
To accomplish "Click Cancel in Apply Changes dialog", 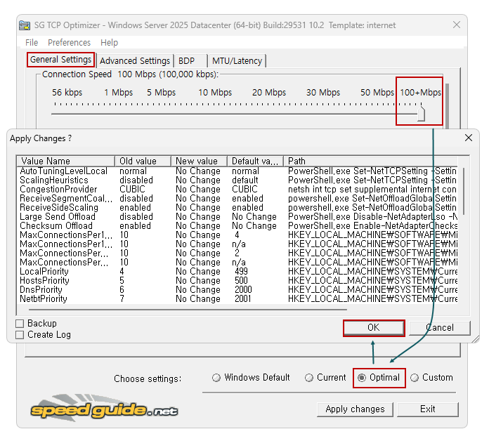I will pos(440,328).
